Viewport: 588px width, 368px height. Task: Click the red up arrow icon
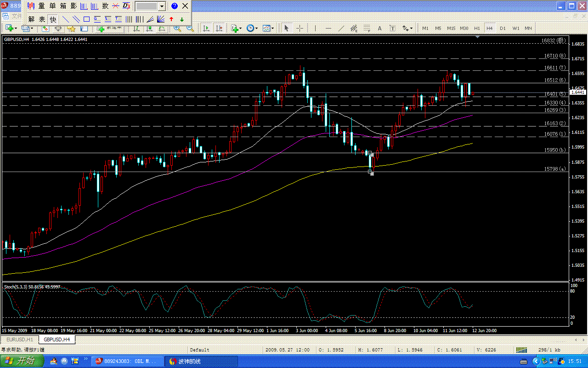[171, 19]
